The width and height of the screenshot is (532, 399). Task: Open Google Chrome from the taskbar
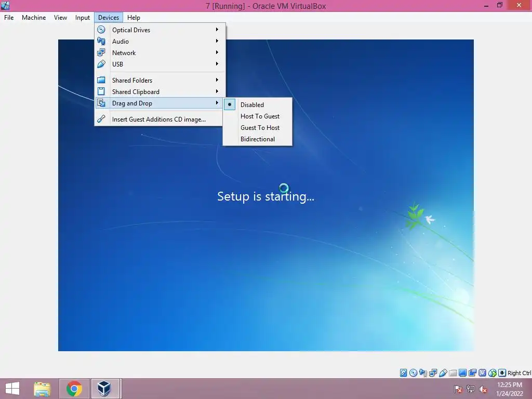74,389
